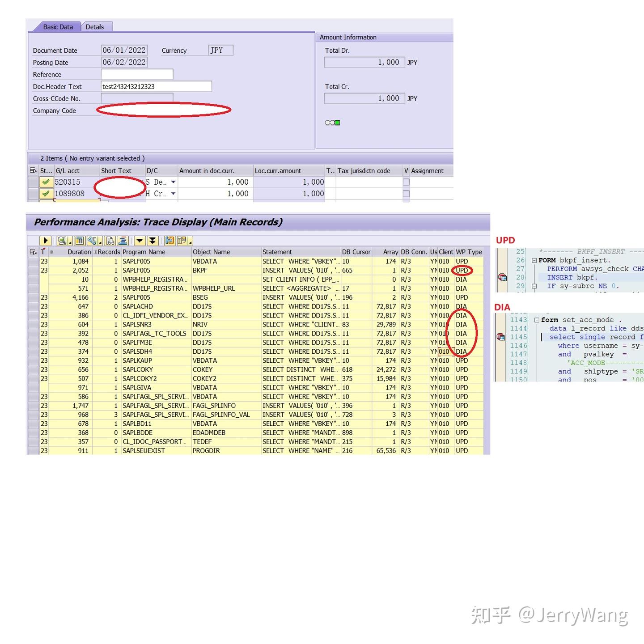This screenshot has width=644, height=644.
Task: Click the balance traffic light indicator
Action: pyautogui.click(x=332, y=123)
